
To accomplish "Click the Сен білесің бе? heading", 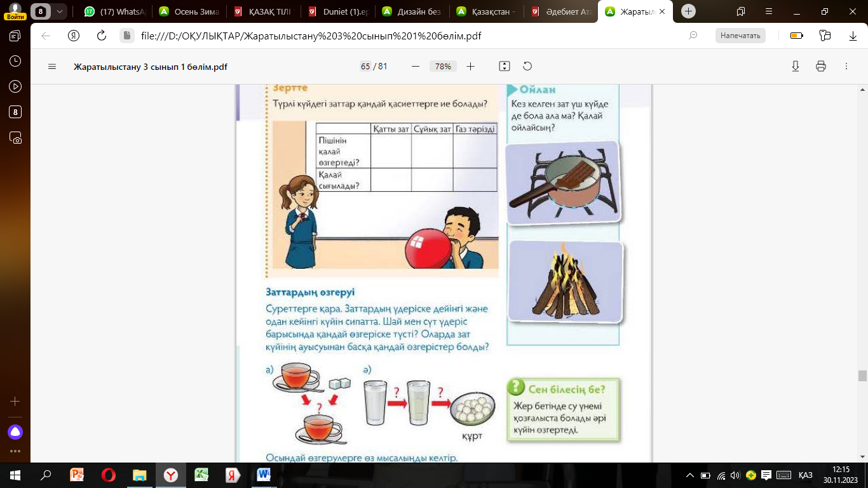I will pyautogui.click(x=566, y=389).
